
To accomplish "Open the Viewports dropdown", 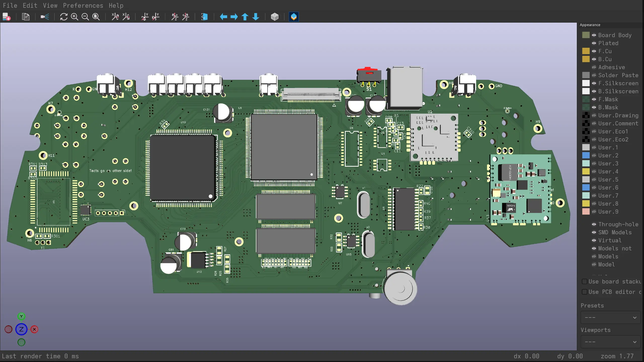I will [611, 342].
